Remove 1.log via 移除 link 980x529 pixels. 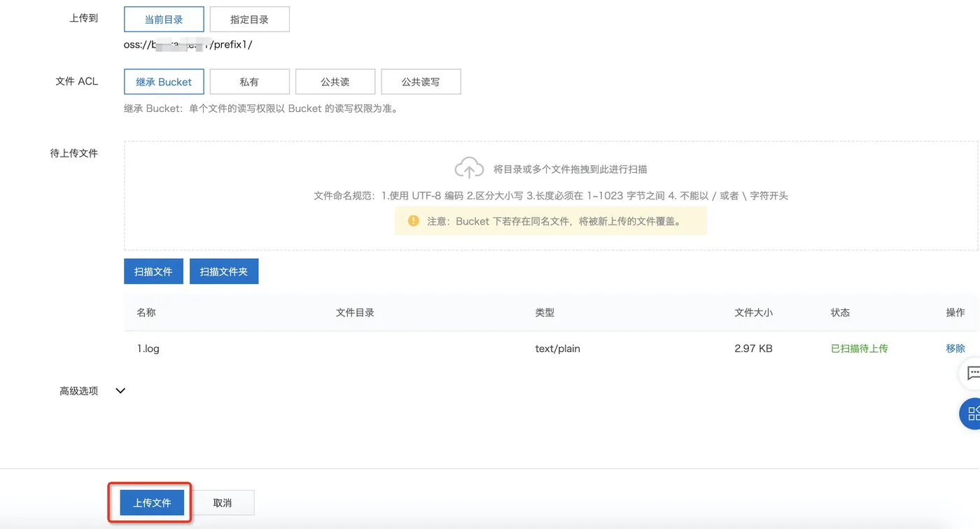955,348
